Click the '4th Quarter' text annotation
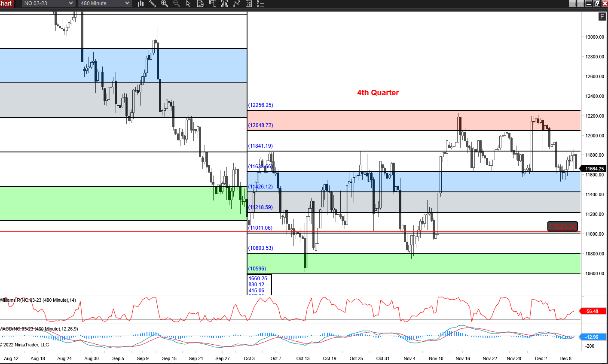The image size is (608, 364). [378, 93]
